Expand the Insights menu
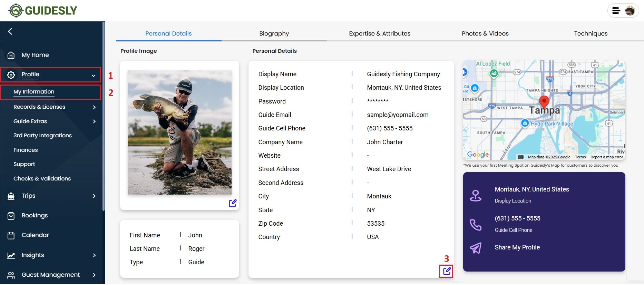 tap(94, 255)
